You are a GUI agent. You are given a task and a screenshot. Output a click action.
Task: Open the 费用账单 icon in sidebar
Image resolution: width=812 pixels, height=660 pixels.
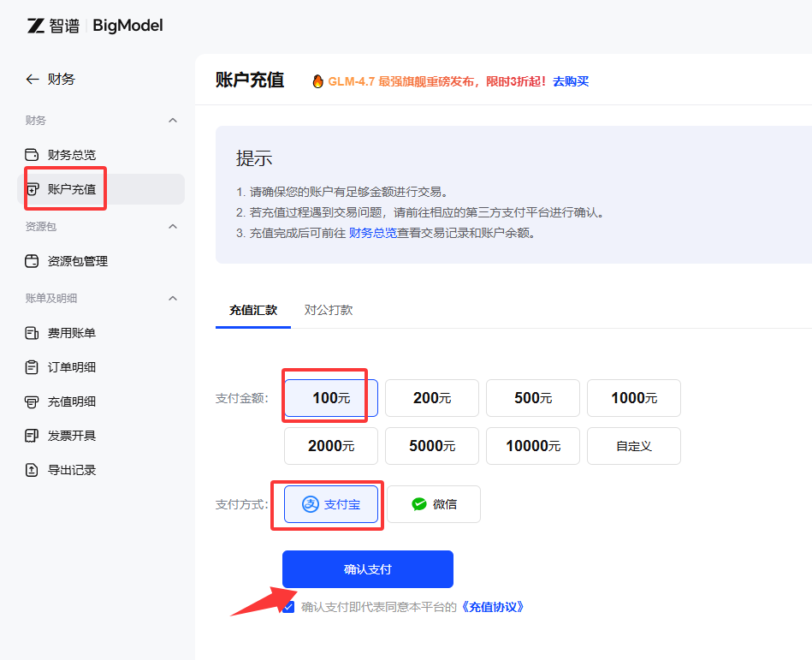tap(33, 333)
